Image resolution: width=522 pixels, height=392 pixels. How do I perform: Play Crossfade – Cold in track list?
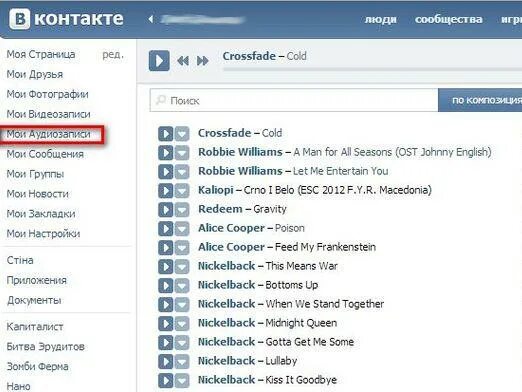tap(166, 134)
